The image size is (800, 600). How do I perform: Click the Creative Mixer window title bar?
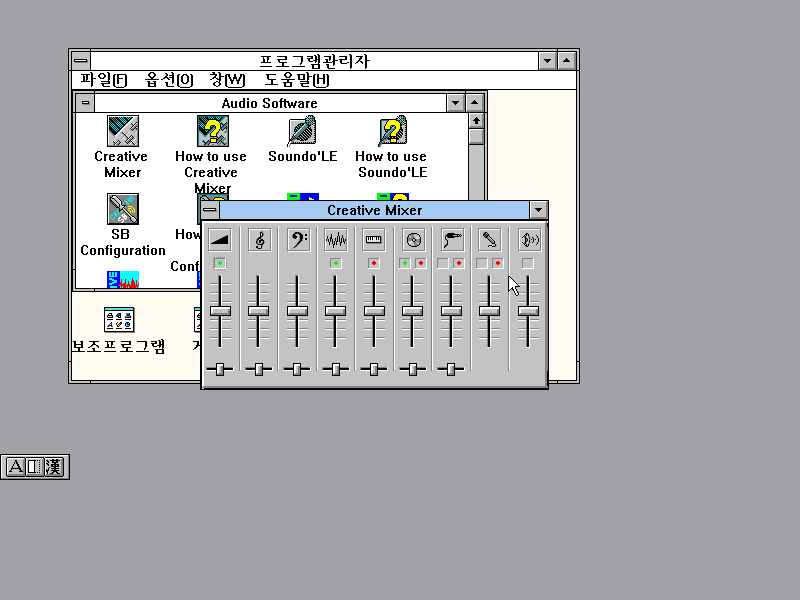pyautogui.click(x=374, y=210)
